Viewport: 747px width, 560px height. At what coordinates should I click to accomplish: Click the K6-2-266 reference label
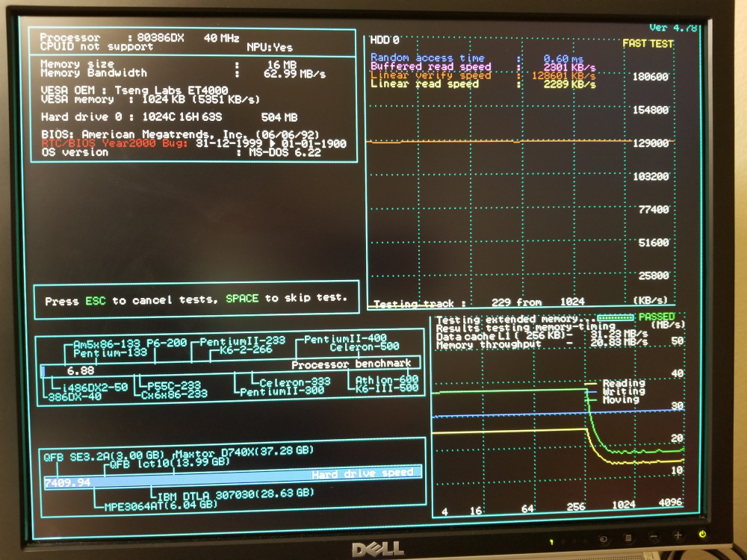coord(245,350)
